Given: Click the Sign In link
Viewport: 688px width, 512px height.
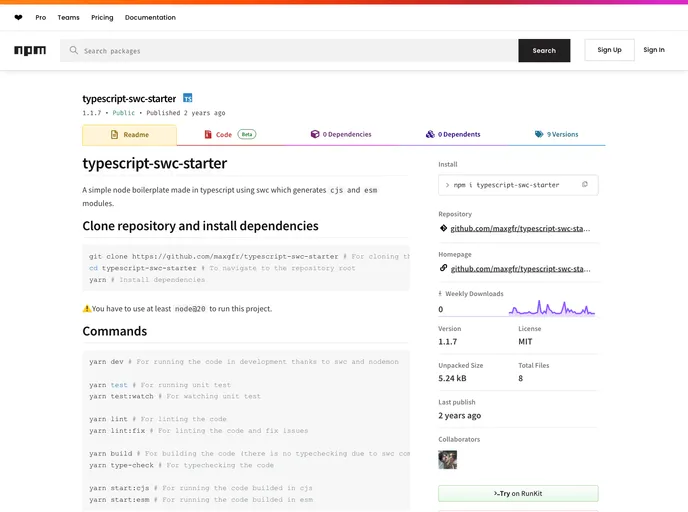Looking at the screenshot, I should [654, 50].
